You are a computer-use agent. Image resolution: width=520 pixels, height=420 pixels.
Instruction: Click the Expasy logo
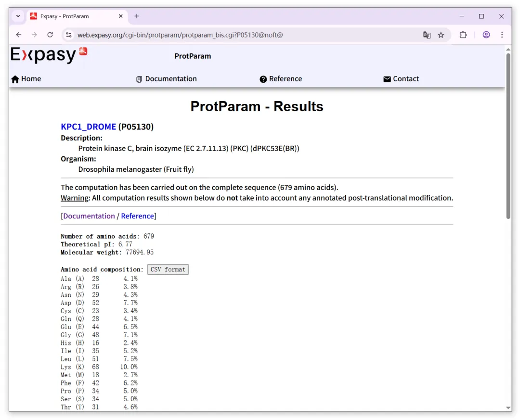pos(49,55)
